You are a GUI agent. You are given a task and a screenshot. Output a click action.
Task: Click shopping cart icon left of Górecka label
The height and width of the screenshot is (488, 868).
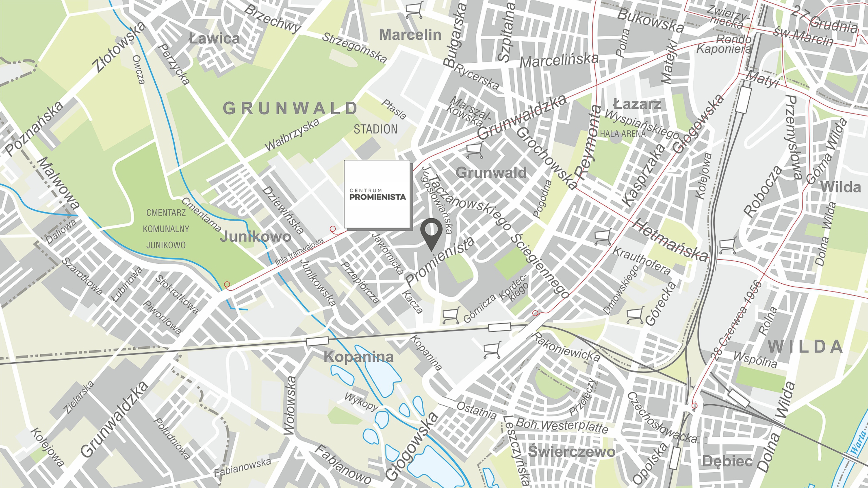(x=635, y=315)
